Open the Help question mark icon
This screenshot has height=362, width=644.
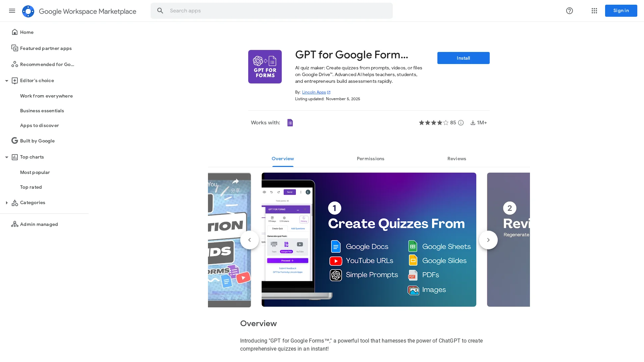(570, 11)
